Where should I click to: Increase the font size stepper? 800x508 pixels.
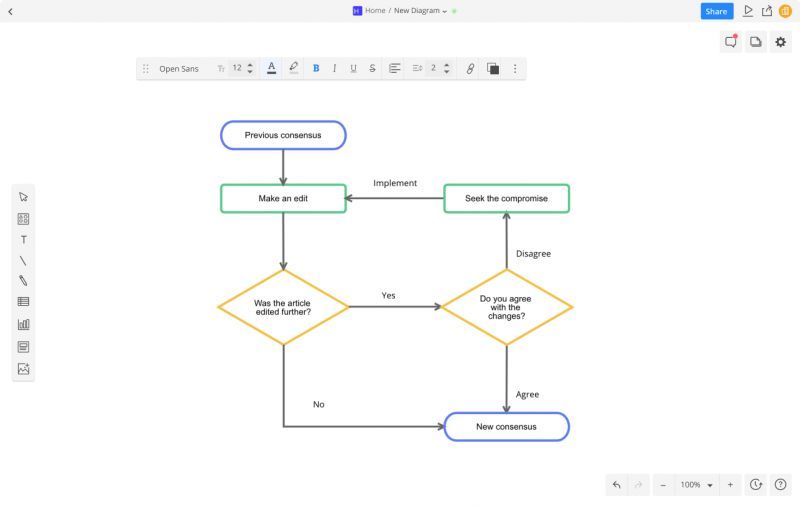[250, 65]
